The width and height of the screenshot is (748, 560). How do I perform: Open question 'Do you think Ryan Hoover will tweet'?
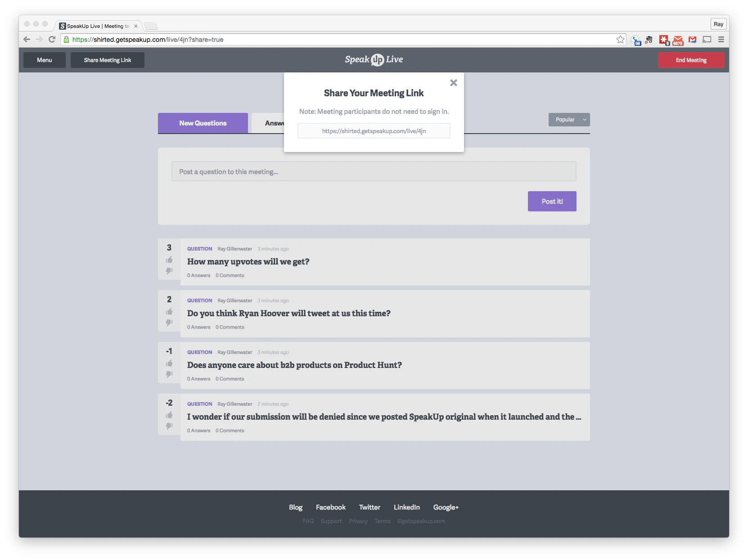tap(289, 314)
